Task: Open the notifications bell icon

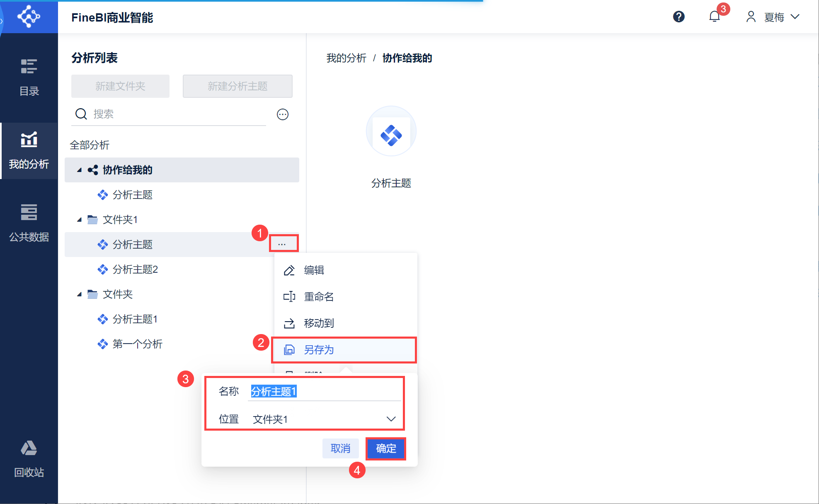Action: (x=714, y=17)
